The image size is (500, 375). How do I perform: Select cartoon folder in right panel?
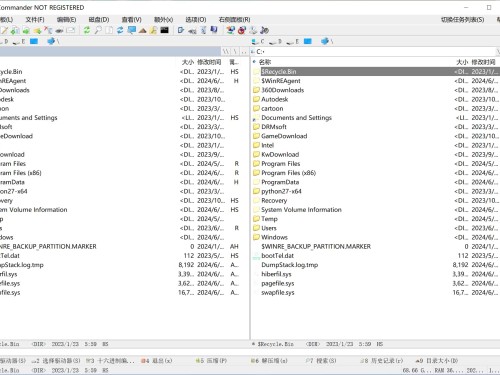272,109
